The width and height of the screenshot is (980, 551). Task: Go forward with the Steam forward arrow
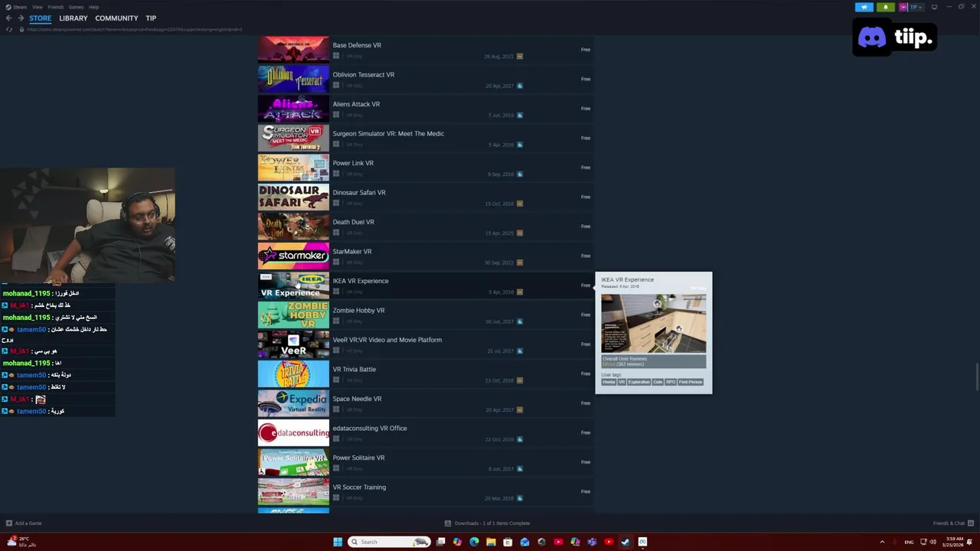[21, 18]
